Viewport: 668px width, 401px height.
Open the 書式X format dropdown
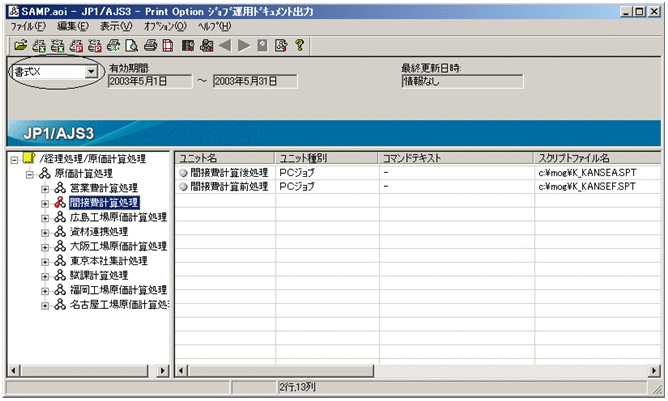pyautogui.click(x=91, y=72)
